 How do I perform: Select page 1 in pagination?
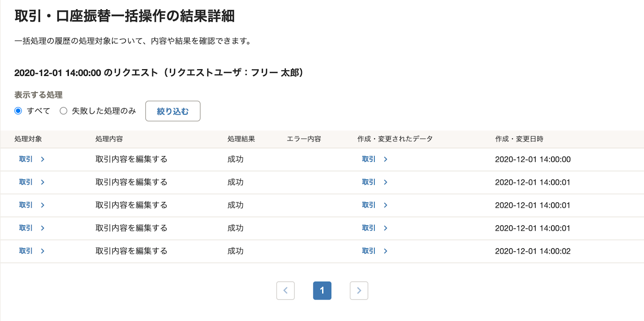[x=322, y=290]
